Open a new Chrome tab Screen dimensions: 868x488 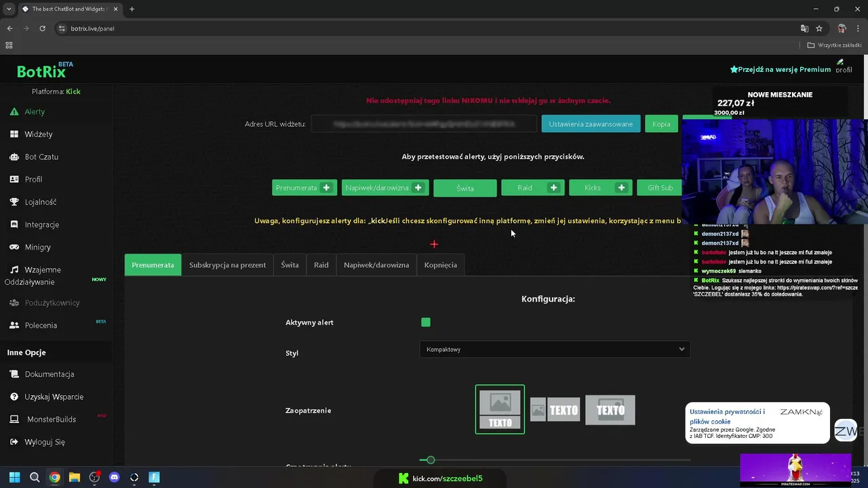point(132,9)
